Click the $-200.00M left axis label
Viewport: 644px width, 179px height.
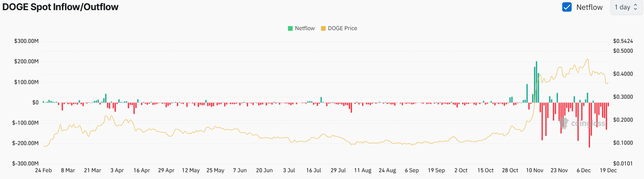pos(25,143)
